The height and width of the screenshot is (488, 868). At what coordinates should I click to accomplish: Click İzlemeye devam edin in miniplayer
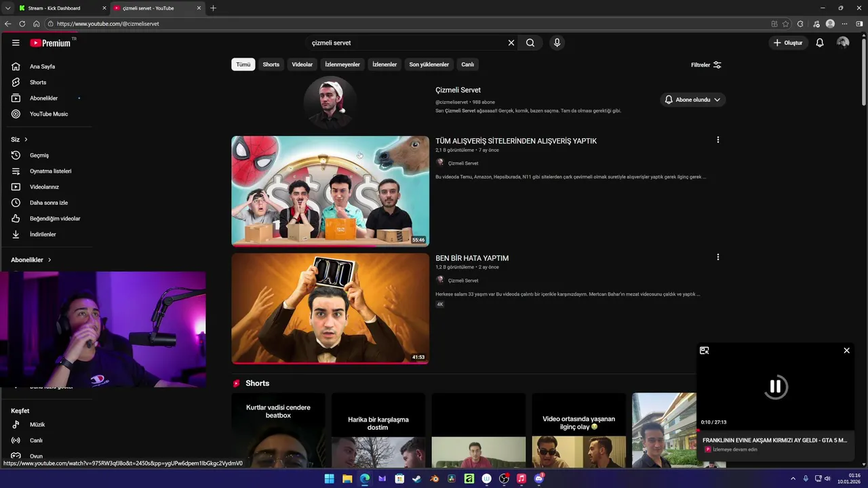pyautogui.click(x=735, y=449)
